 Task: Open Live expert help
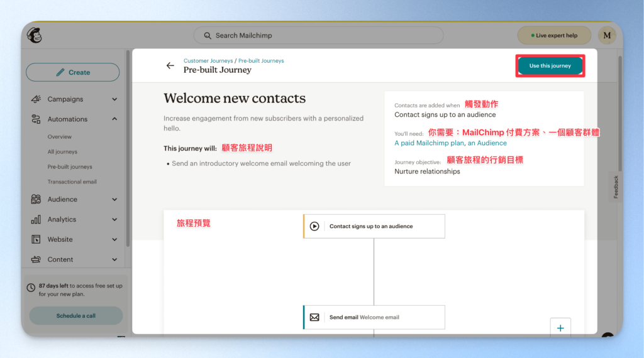coord(554,36)
